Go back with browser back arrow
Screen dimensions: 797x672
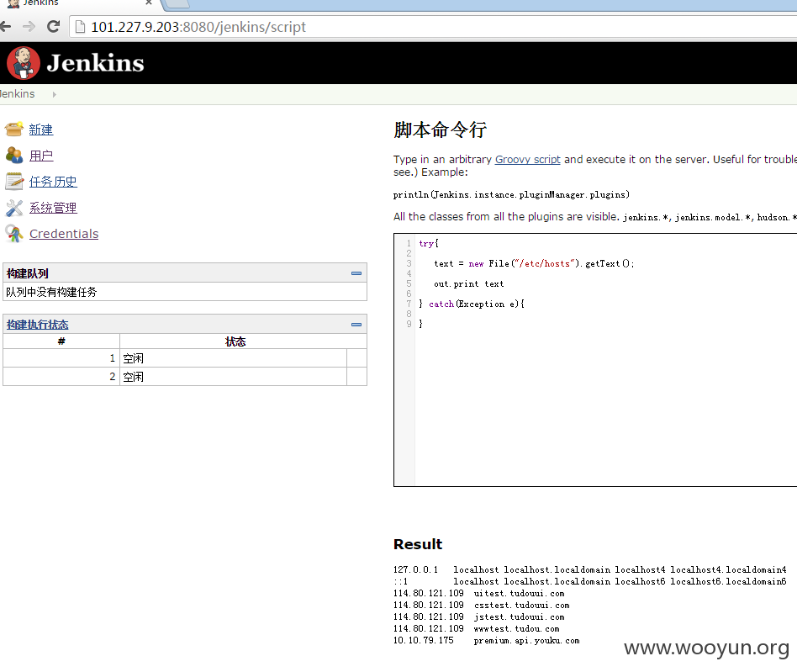click(6, 26)
